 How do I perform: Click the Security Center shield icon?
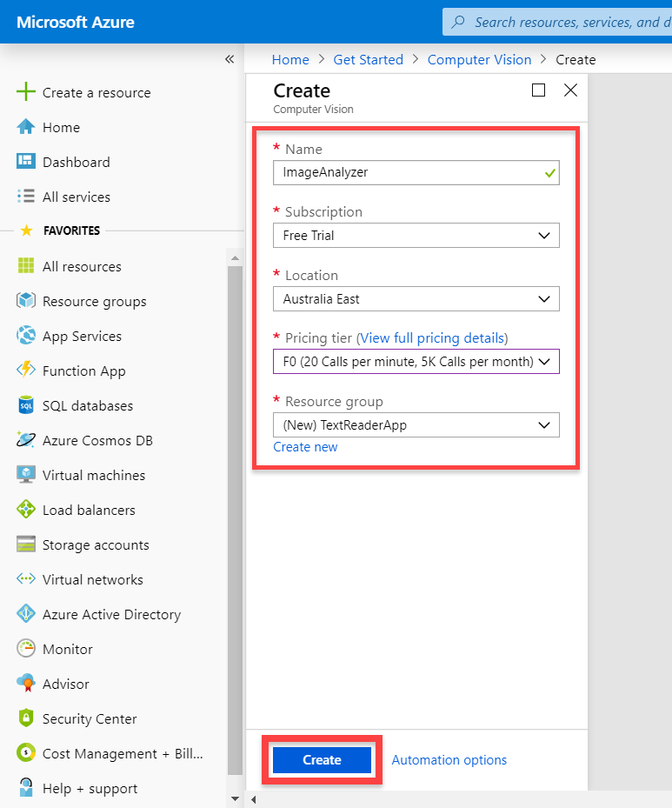point(26,718)
